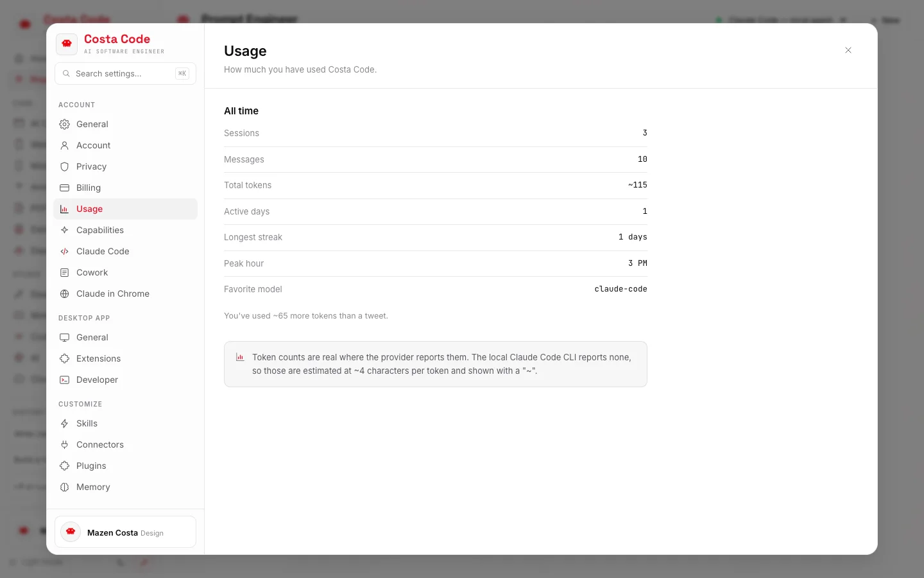Viewport: 924px width, 578px height.
Task: Click the Extensions puzzle icon
Action: [64, 359]
